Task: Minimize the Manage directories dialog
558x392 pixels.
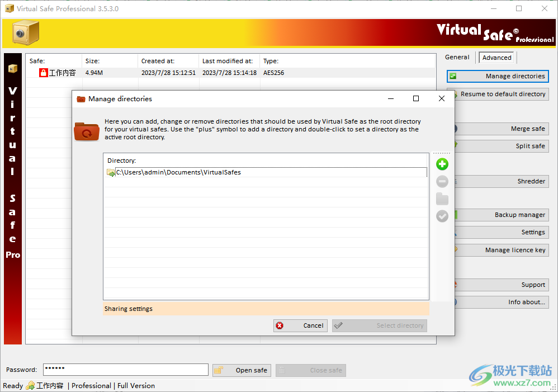Action: coord(391,98)
